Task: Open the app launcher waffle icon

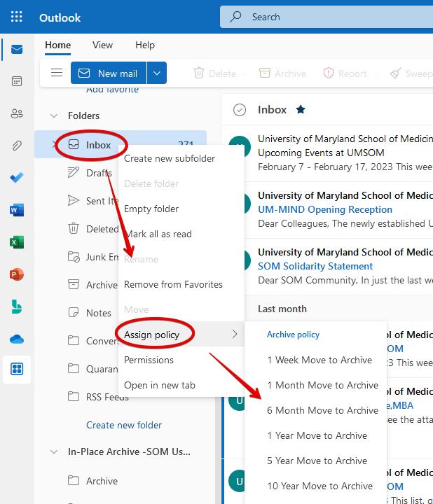Action: 17,17
